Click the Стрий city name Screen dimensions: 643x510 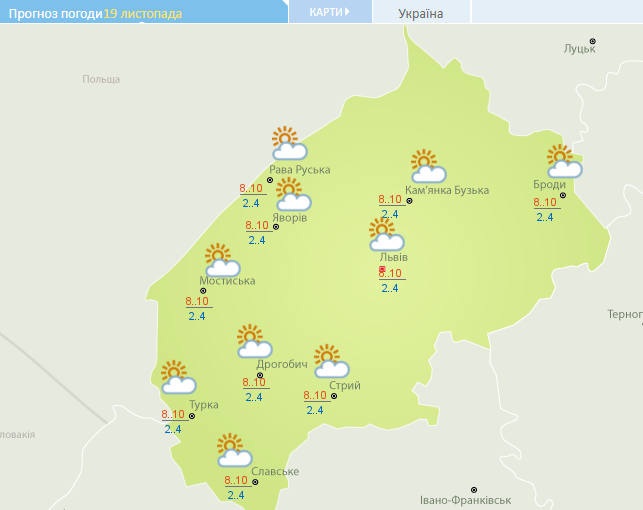(x=344, y=386)
